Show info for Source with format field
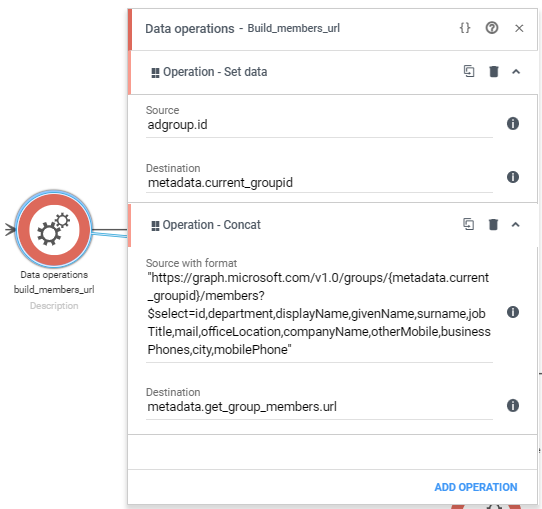This screenshot has width=542, height=509. pos(513,312)
